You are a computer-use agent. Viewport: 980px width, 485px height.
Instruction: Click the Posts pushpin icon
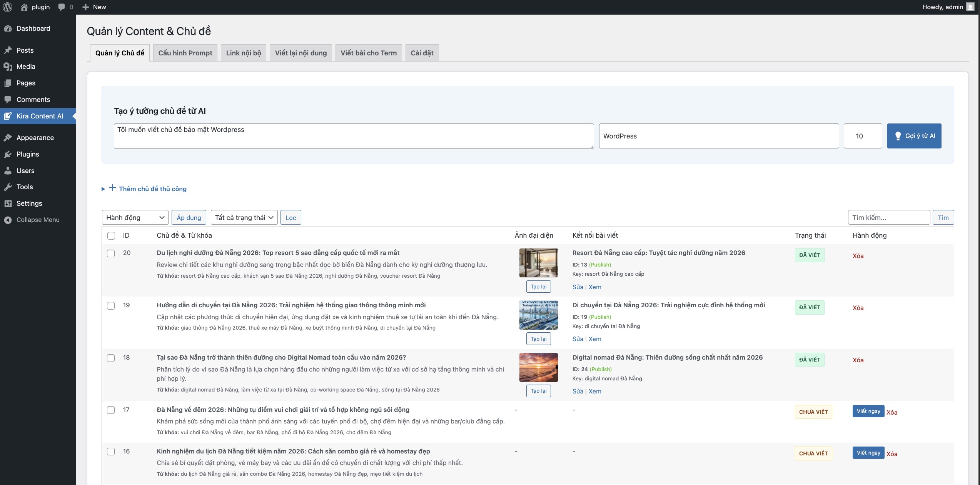click(8, 50)
